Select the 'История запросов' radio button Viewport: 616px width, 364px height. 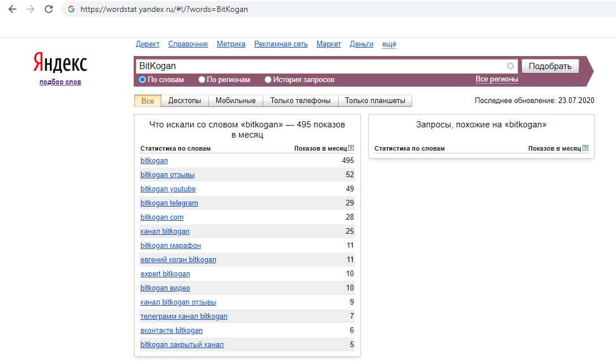[268, 80]
